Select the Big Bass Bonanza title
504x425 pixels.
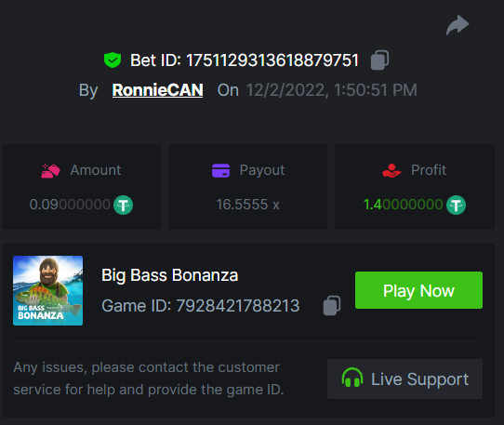(x=170, y=275)
